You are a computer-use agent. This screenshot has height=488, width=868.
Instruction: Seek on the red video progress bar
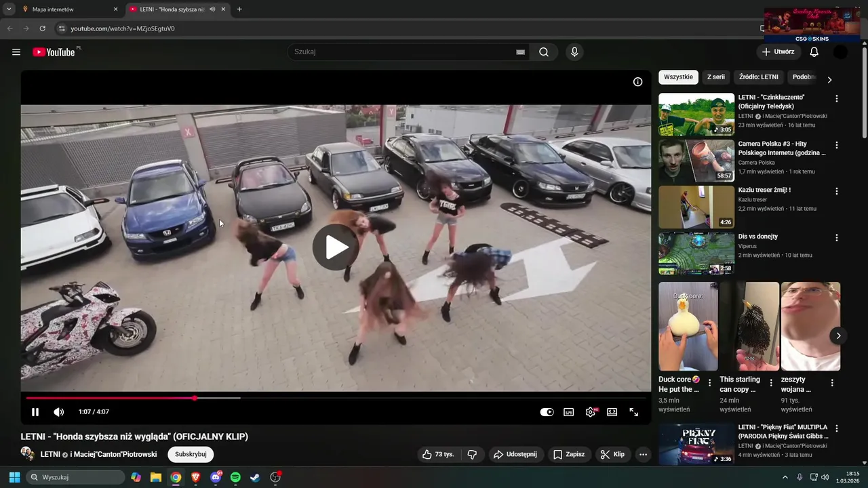[x=336, y=398]
